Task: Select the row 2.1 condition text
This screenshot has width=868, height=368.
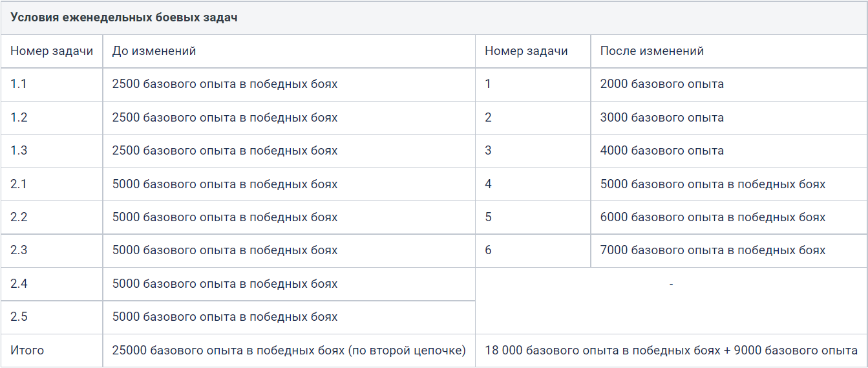Action: (x=225, y=184)
